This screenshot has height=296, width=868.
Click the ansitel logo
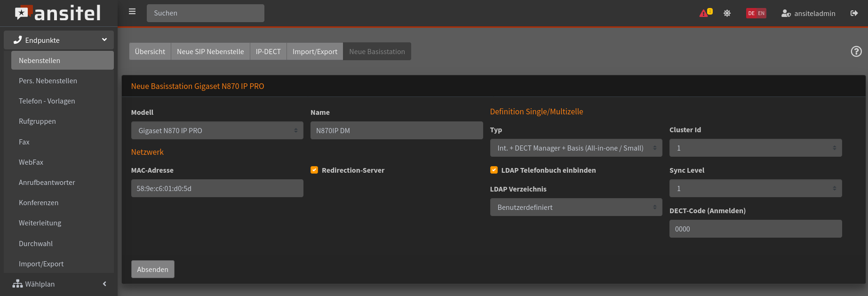[58, 13]
